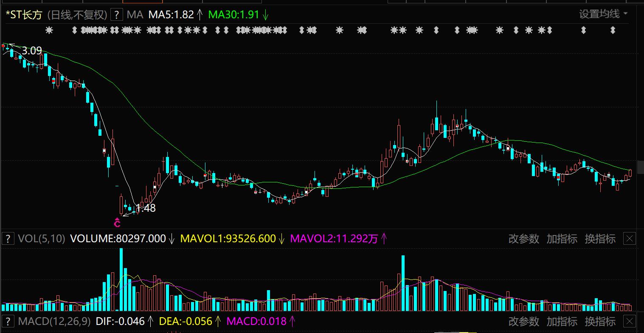Select the yellow DEA:-0.056 value
The height and width of the screenshot is (333, 644).
point(186,321)
